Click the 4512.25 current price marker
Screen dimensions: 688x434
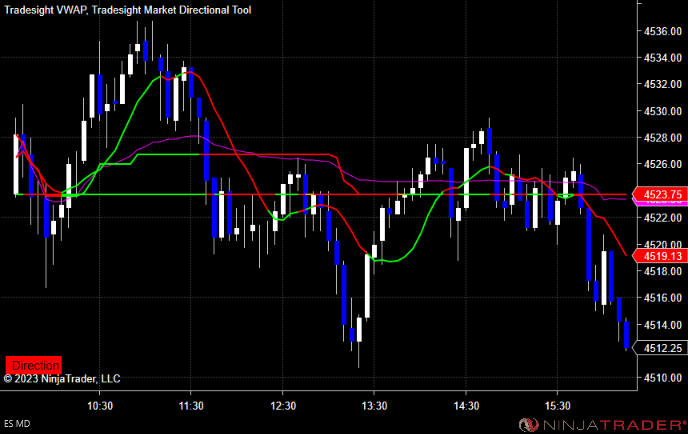click(659, 348)
